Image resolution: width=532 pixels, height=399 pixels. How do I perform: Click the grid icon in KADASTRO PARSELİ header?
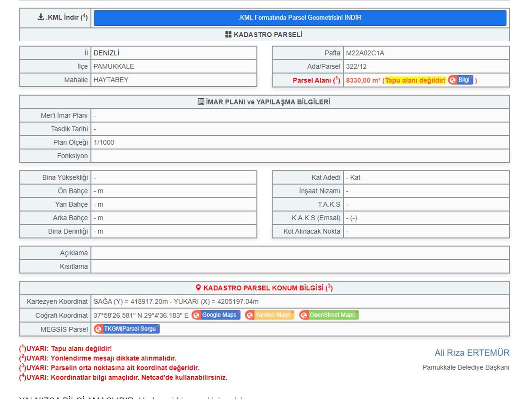(228, 35)
